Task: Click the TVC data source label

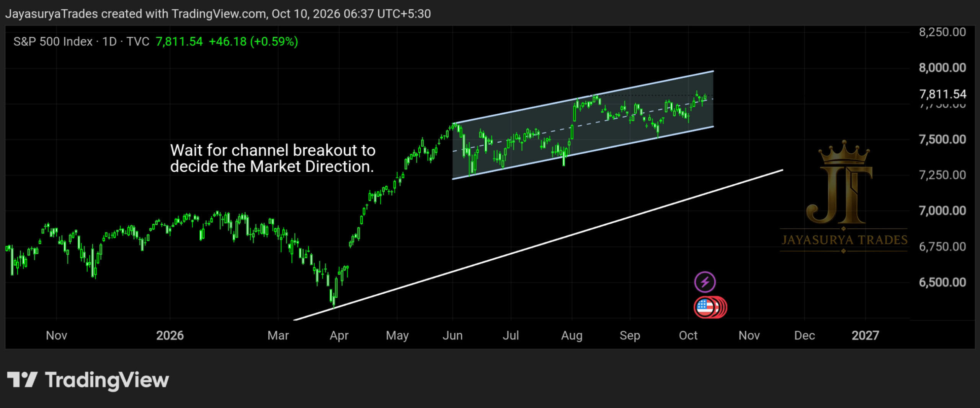Action: coord(138,41)
